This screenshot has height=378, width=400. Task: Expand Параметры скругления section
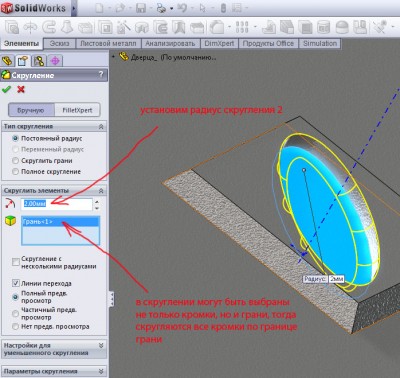coord(101,371)
